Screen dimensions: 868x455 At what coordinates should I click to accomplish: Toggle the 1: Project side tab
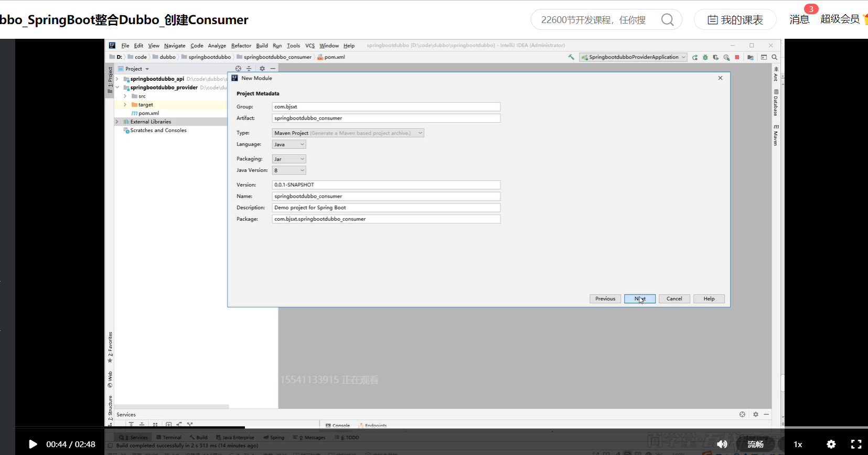click(110, 80)
